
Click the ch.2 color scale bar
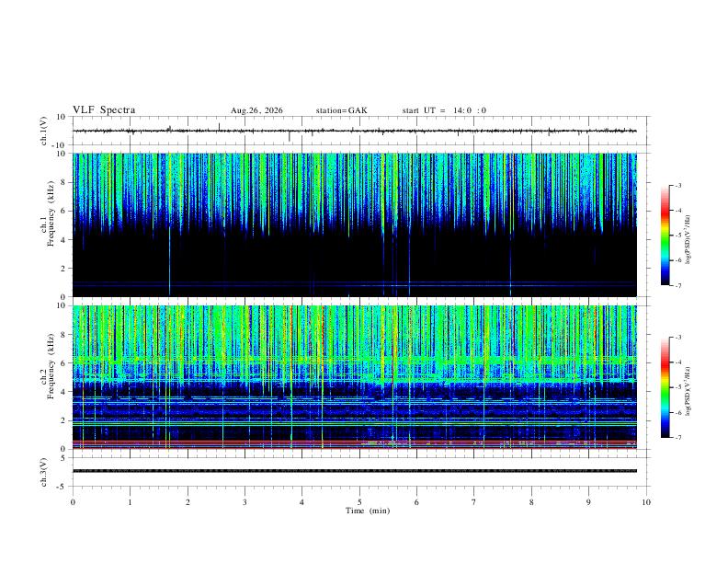click(x=665, y=387)
